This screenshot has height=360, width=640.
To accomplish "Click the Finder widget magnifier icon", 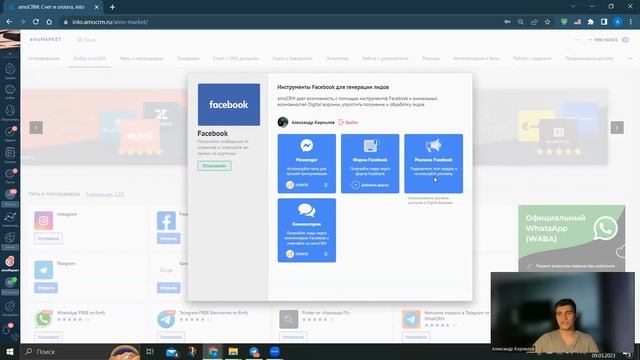I will click(289, 319).
